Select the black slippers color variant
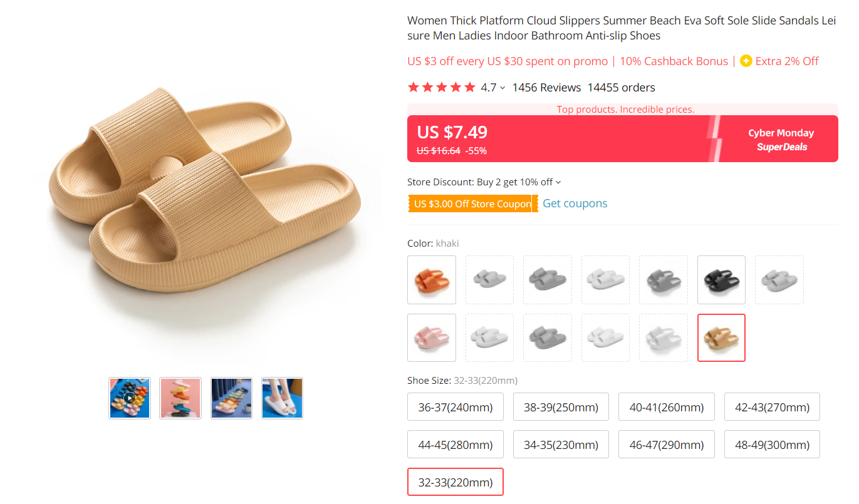The image size is (859, 504). tap(721, 280)
